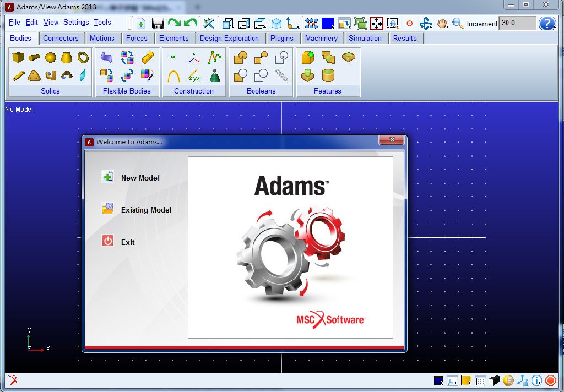This screenshot has width=564, height=392.
Task: Select the Revolution solid tool
Action: tap(67, 75)
